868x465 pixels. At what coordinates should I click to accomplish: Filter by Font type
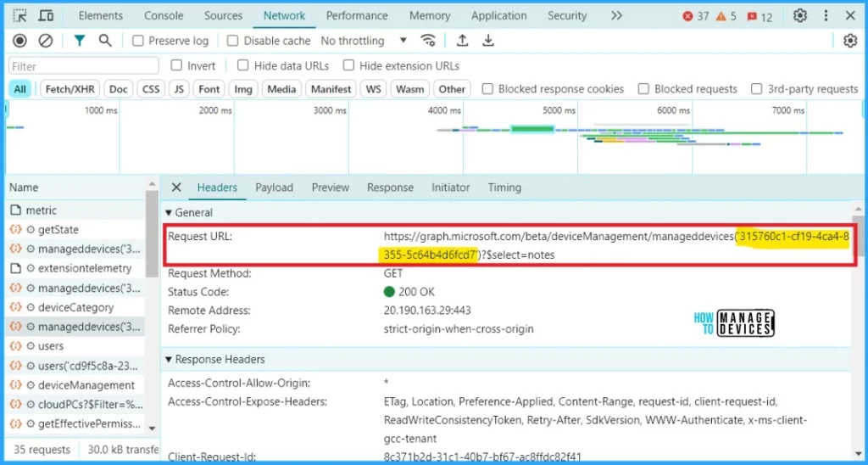tap(209, 89)
